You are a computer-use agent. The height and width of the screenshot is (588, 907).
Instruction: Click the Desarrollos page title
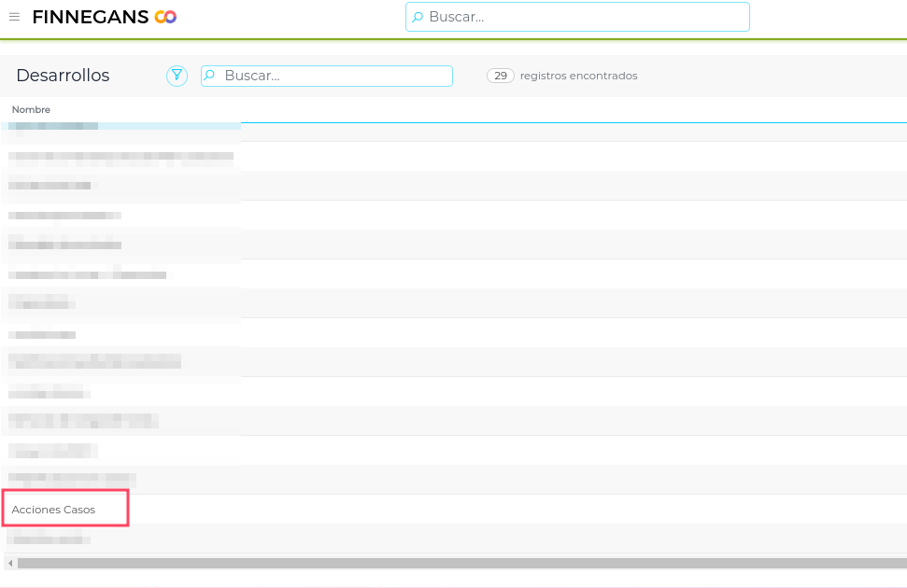63,76
